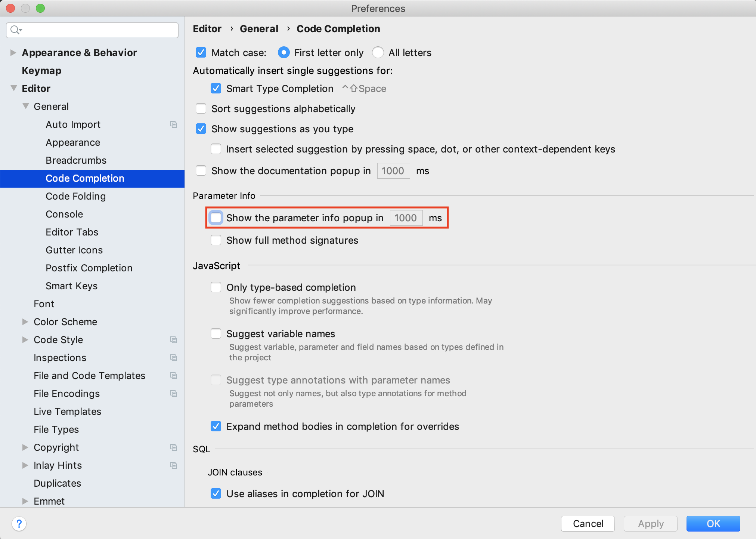Viewport: 756px width, 539px height.
Task: Open the Code Folding settings page
Action: [75, 196]
